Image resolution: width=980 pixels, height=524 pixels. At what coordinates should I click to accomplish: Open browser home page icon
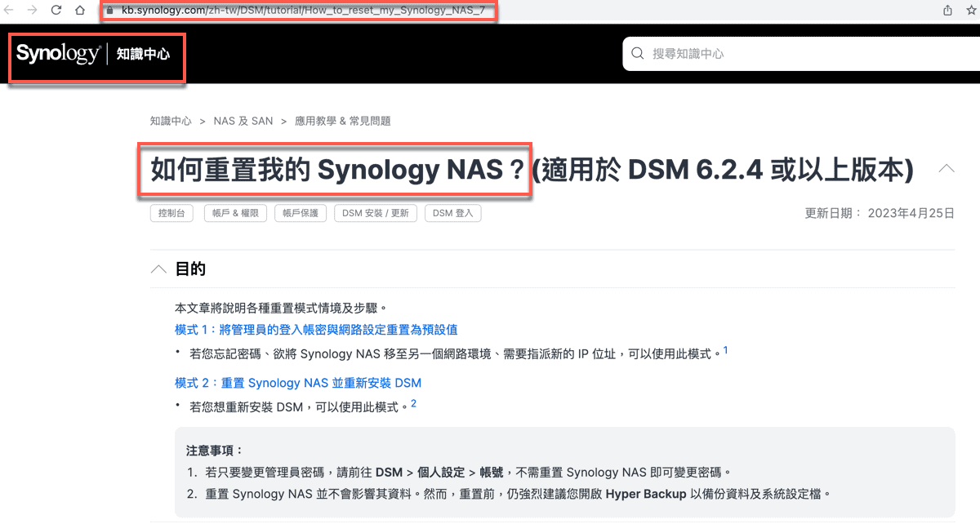(x=80, y=11)
